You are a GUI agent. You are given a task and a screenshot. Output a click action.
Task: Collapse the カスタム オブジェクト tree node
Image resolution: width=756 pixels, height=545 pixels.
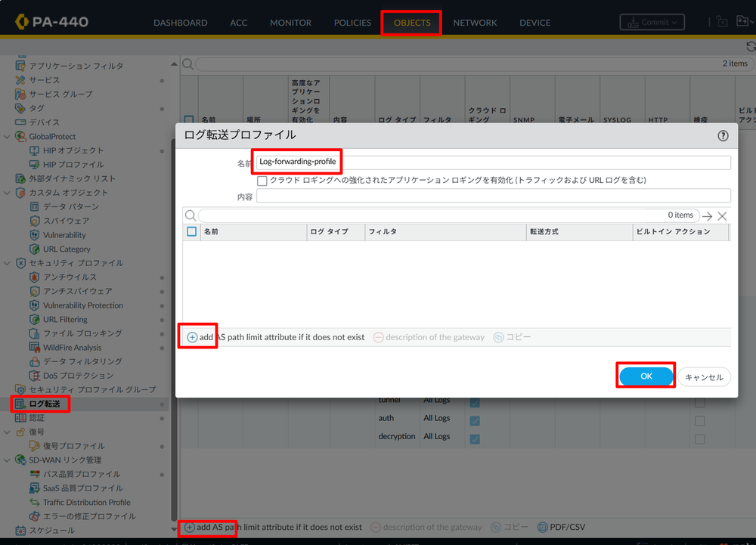[x=7, y=193]
